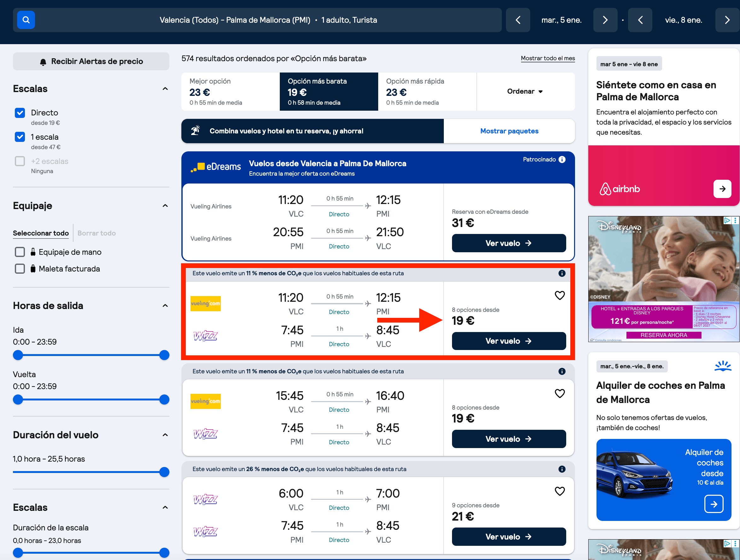The height and width of the screenshot is (560, 740).
Task: Click the bell icon for price alerts
Action: coord(43,62)
